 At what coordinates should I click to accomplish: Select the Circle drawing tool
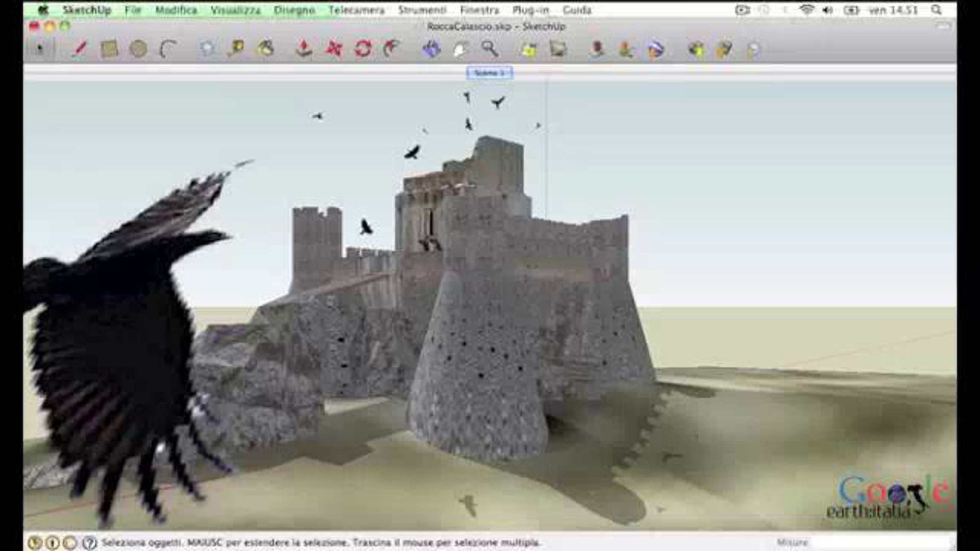(138, 49)
